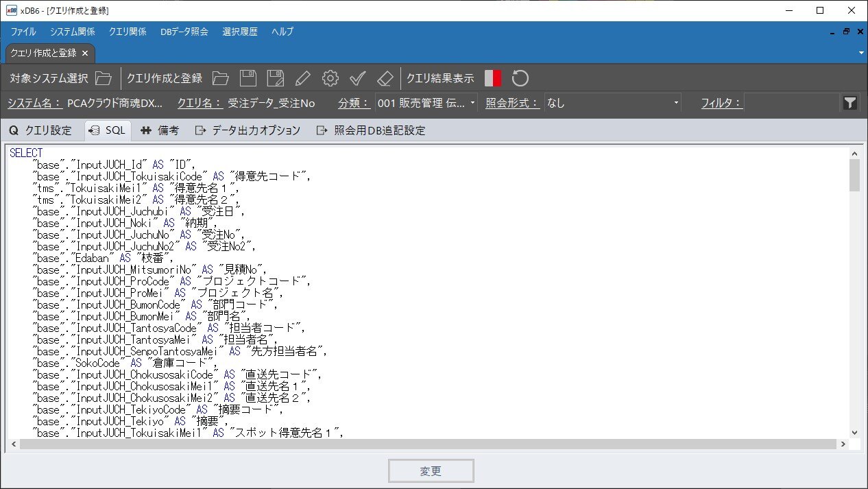
Task: Click the システム名 label
Action: (x=35, y=103)
